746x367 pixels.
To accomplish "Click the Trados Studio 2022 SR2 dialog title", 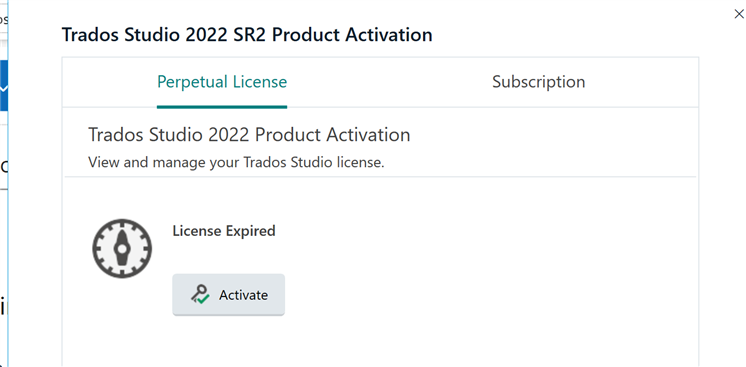I will [x=247, y=35].
